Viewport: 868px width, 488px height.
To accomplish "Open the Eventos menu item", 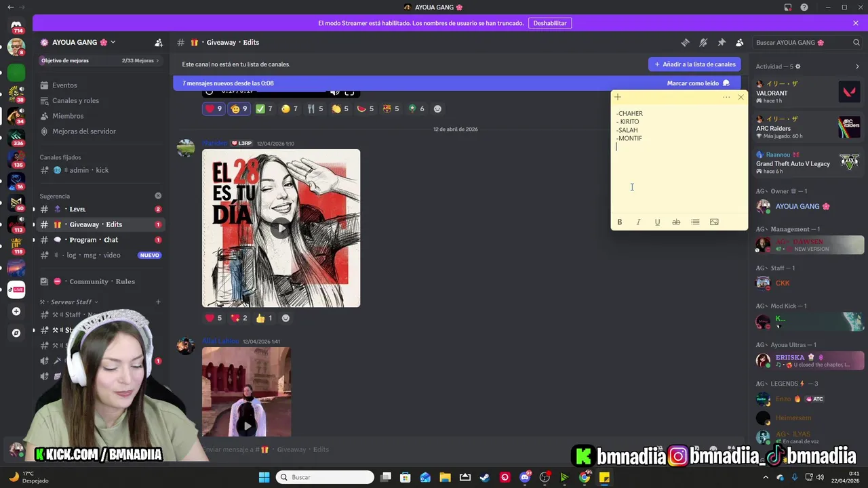I will point(100,85).
